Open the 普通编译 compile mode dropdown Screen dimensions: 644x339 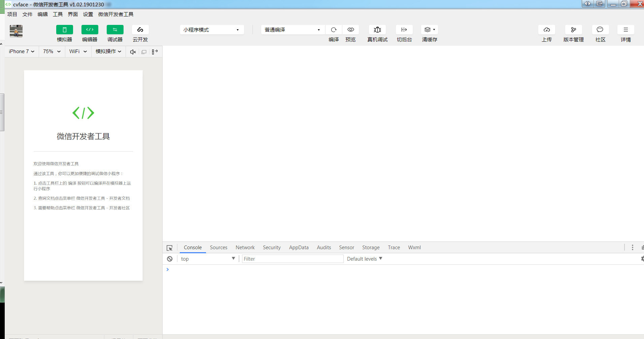pyautogui.click(x=293, y=30)
